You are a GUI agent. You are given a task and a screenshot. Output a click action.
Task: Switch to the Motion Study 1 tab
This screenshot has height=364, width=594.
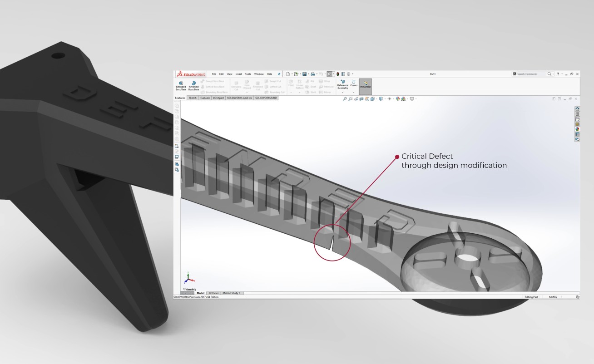[x=232, y=293]
